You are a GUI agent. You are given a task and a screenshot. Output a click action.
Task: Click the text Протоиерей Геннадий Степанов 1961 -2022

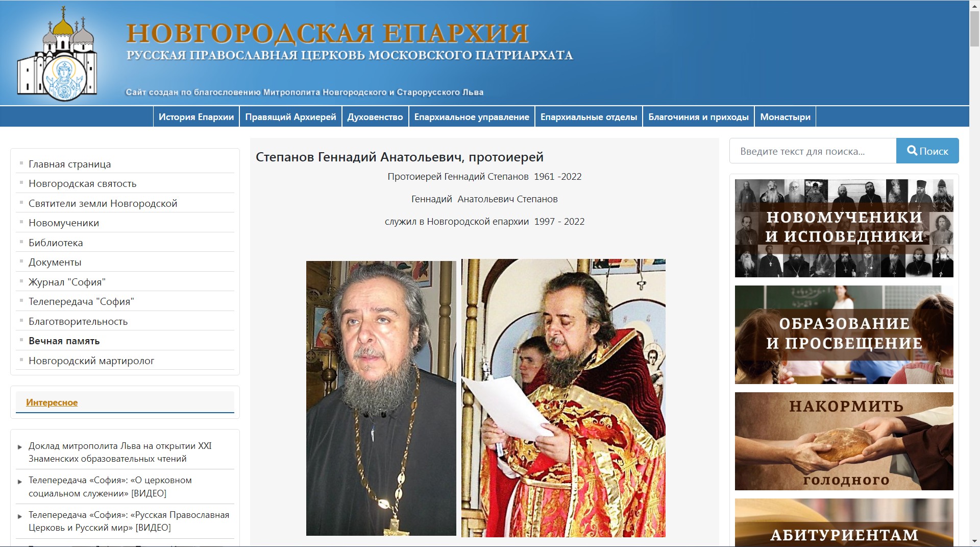point(484,177)
